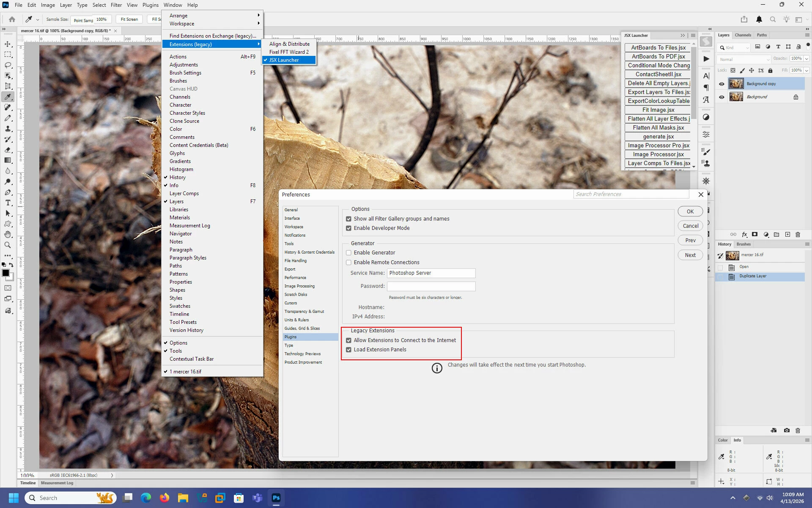The image size is (812, 508).
Task: Select Fixel FFT Wizard 2 extension
Action: [289, 52]
